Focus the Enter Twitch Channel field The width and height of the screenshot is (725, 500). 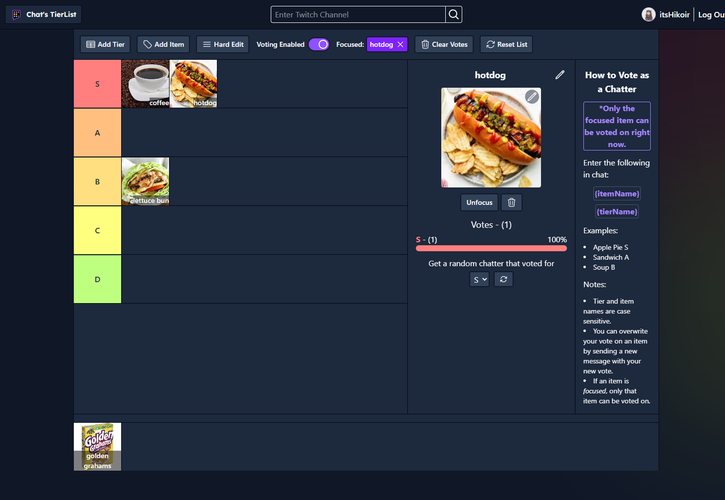(358, 14)
